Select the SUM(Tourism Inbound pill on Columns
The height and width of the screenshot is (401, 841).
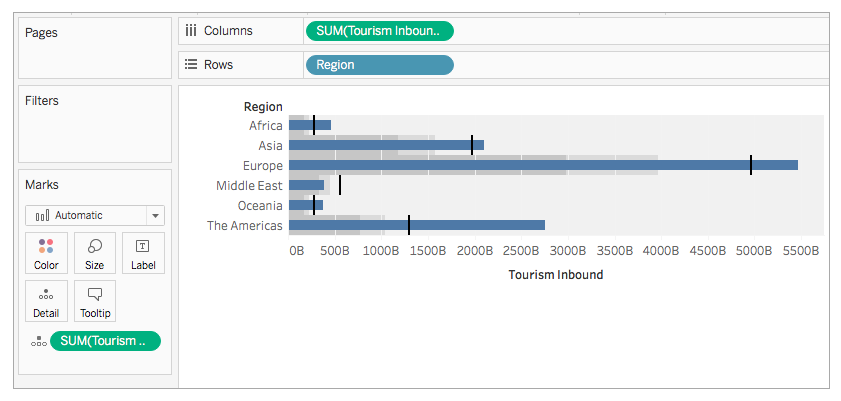pyautogui.click(x=380, y=31)
